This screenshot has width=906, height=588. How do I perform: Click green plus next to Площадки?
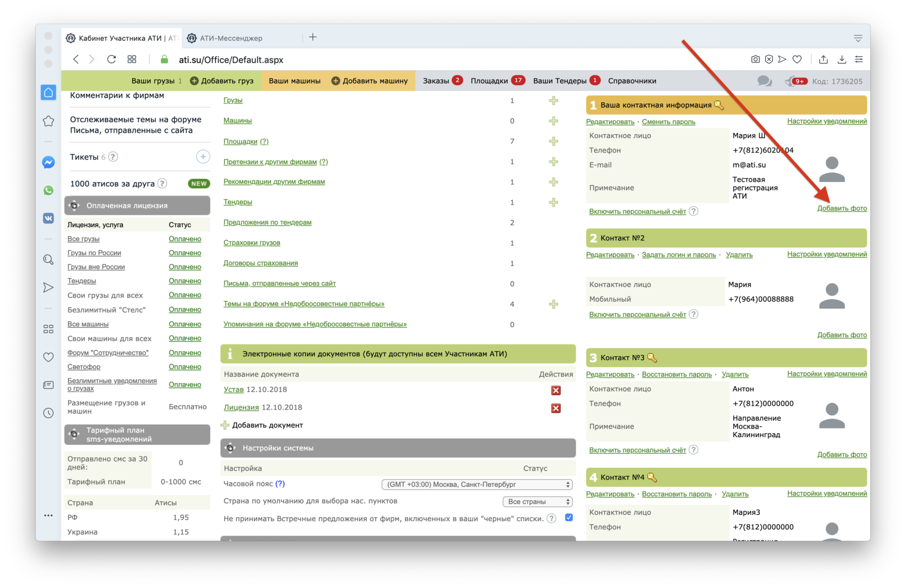[553, 141]
